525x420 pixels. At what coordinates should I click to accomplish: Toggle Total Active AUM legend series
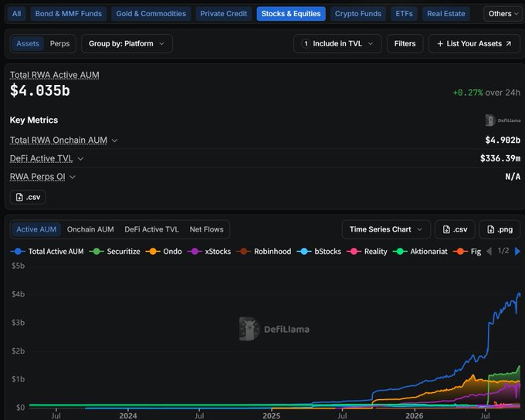pos(47,252)
